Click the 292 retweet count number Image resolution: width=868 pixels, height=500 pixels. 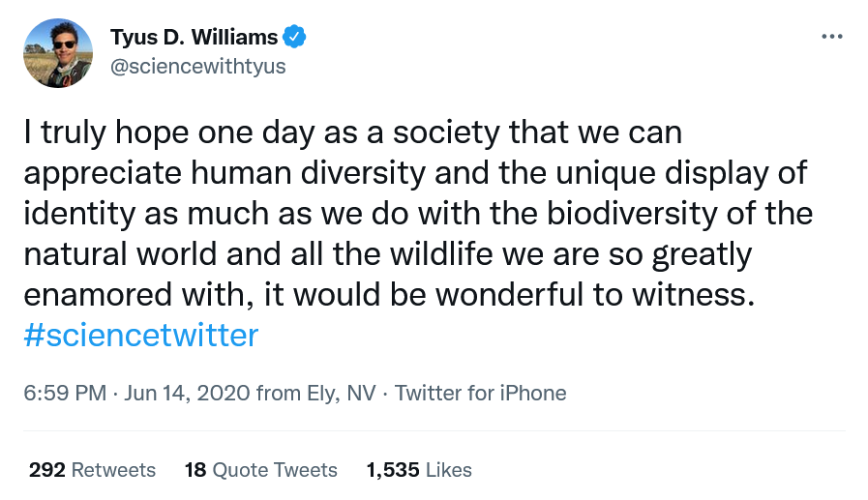(47, 470)
